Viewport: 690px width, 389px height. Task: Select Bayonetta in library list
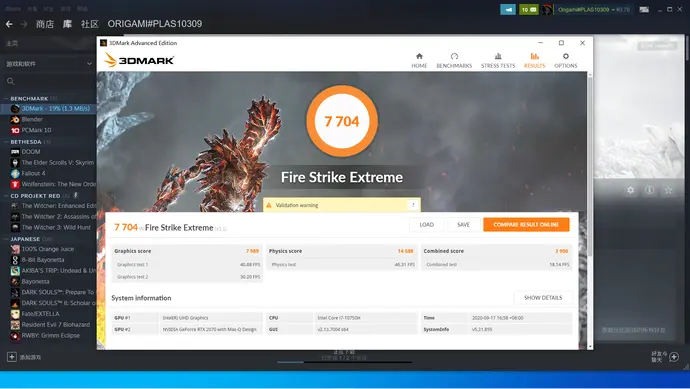[x=48, y=281]
